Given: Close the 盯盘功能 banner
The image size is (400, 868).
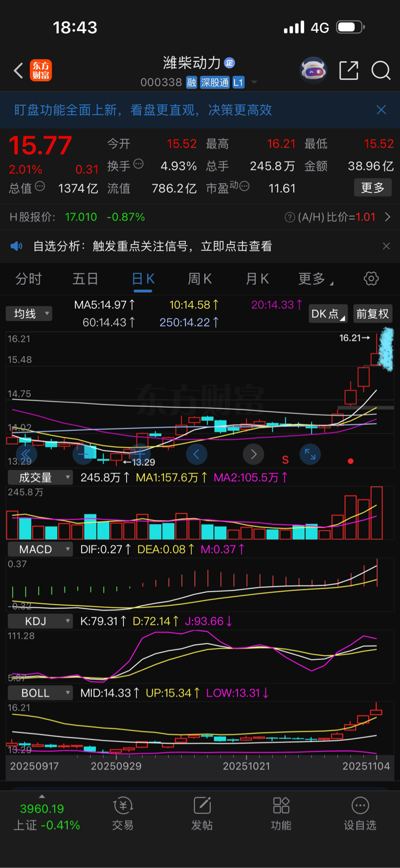Looking at the screenshot, I should (x=381, y=109).
